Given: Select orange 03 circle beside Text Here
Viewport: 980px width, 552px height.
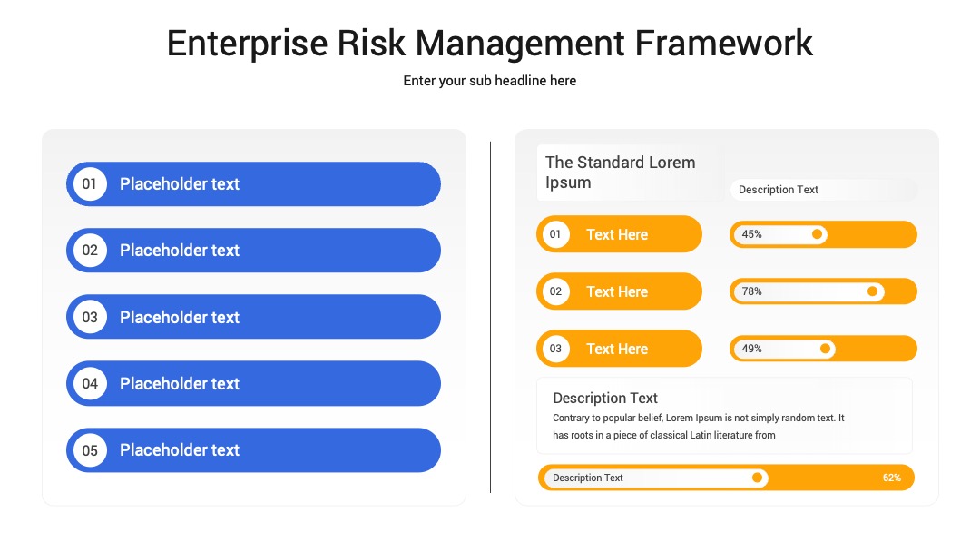Looking at the screenshot, I should [x=555, y=349].
